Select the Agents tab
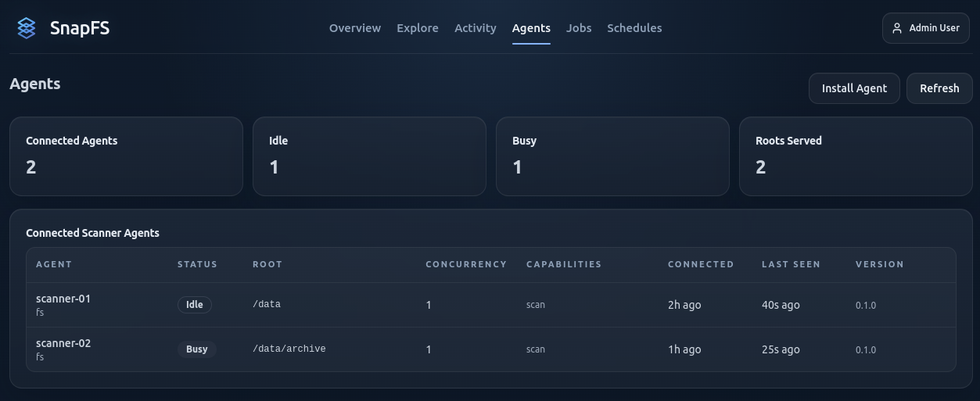 point(531,28)
